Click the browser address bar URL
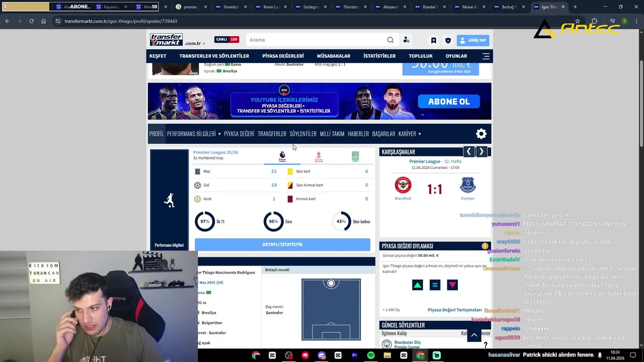Image resolution: width=644 pixels, height=362 pixels. point(121,21)
